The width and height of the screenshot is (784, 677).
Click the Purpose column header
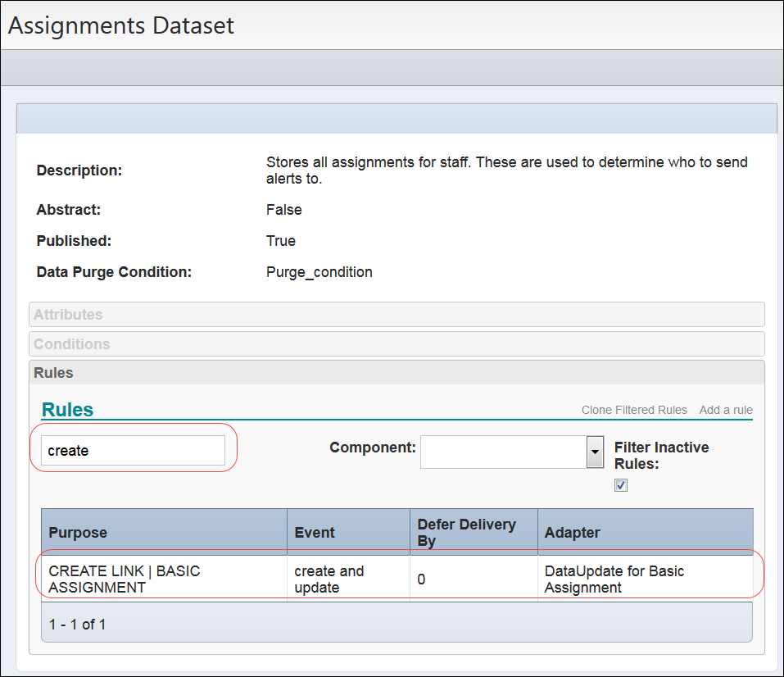78,532
